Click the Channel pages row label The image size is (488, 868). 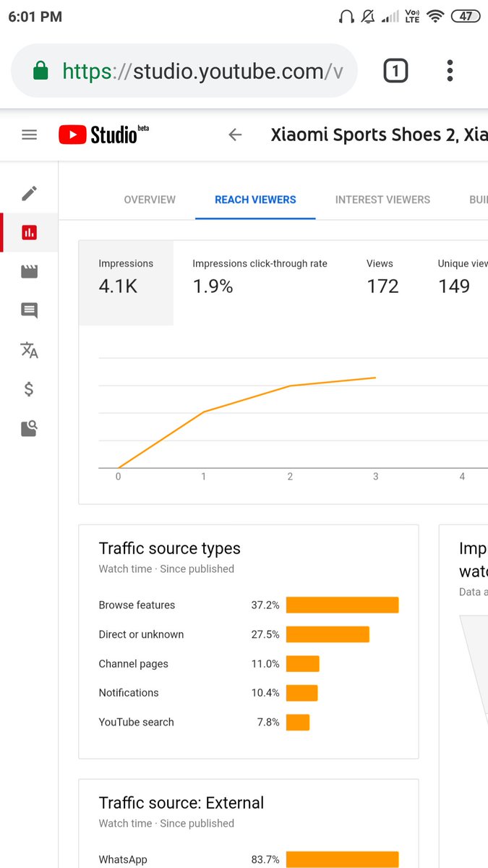(133, 663)
